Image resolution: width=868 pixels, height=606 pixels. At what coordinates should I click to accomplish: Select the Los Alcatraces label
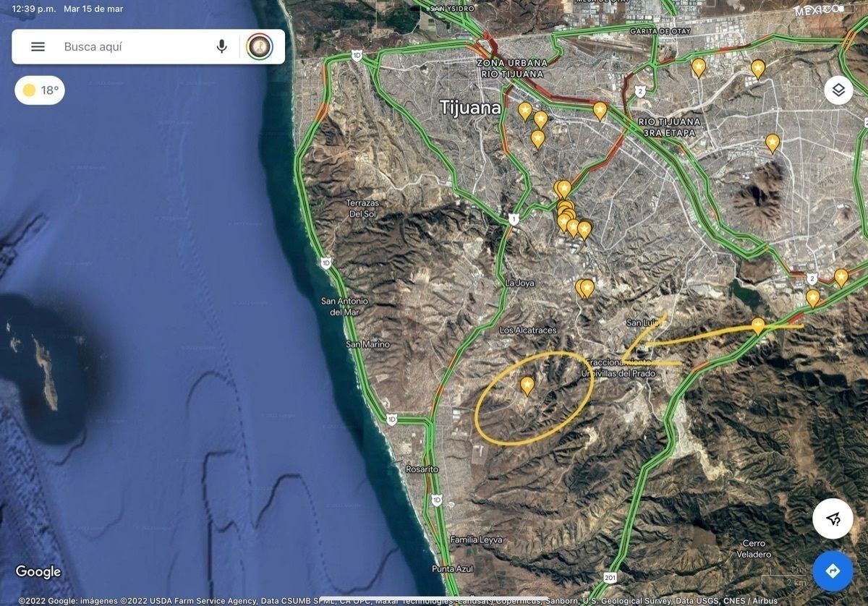528,330
